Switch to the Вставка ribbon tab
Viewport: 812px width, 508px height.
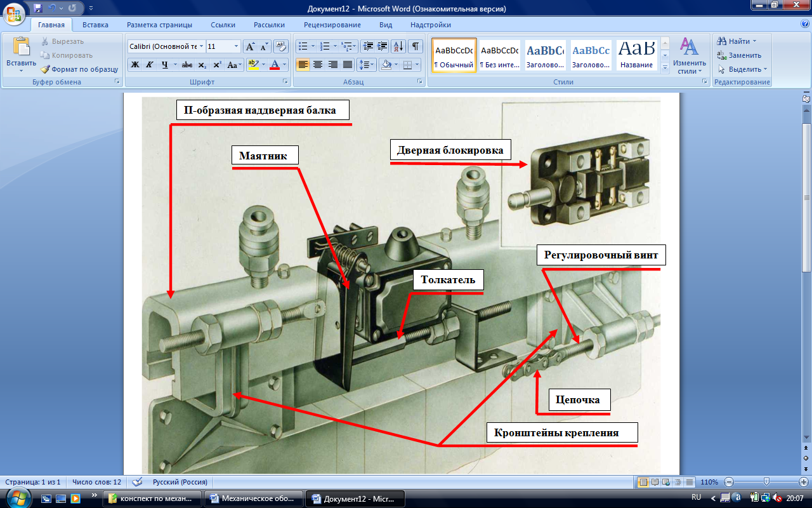pos(95,25)
